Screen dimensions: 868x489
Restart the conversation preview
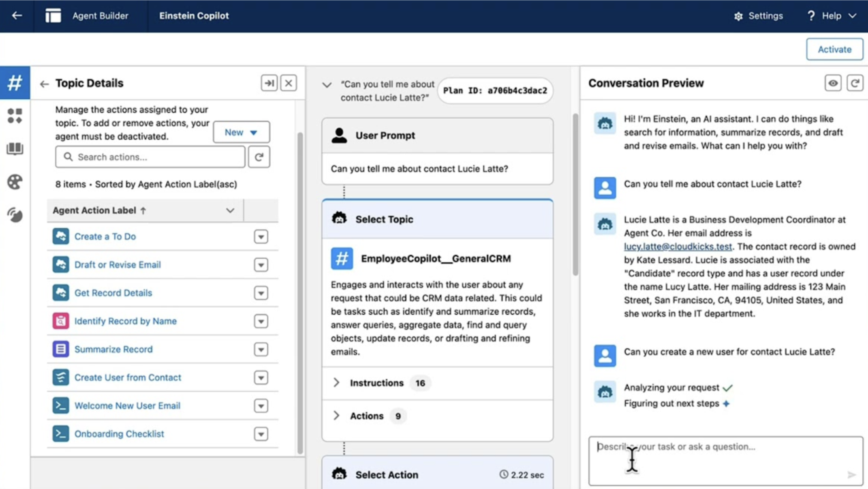855,83
